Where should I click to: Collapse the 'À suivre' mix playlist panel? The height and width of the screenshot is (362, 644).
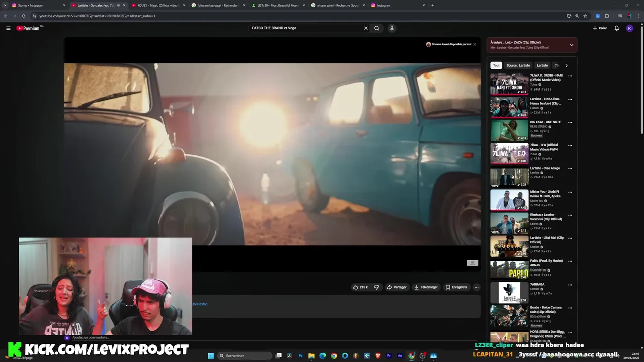click(x=571, y=45)
